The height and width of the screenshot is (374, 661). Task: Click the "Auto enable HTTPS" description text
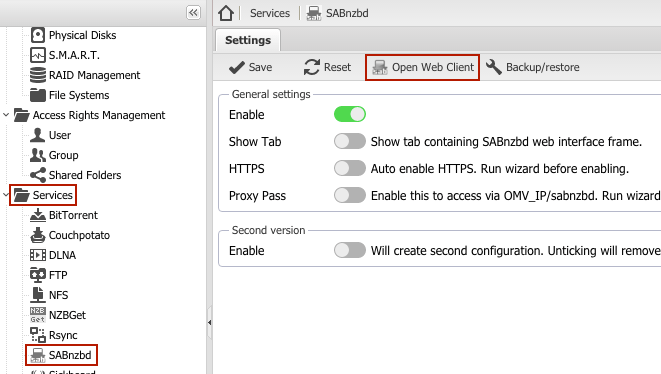(500, 169)
